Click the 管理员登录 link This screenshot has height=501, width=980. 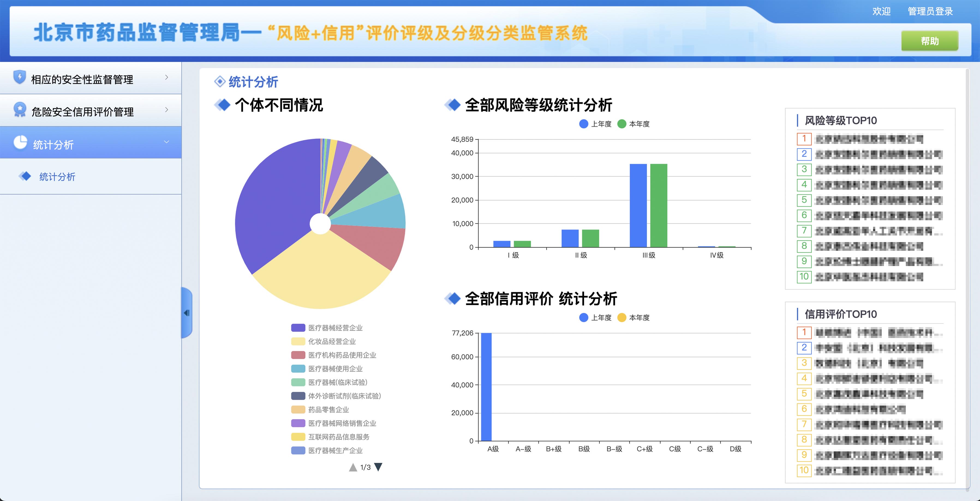pos(930,11)
